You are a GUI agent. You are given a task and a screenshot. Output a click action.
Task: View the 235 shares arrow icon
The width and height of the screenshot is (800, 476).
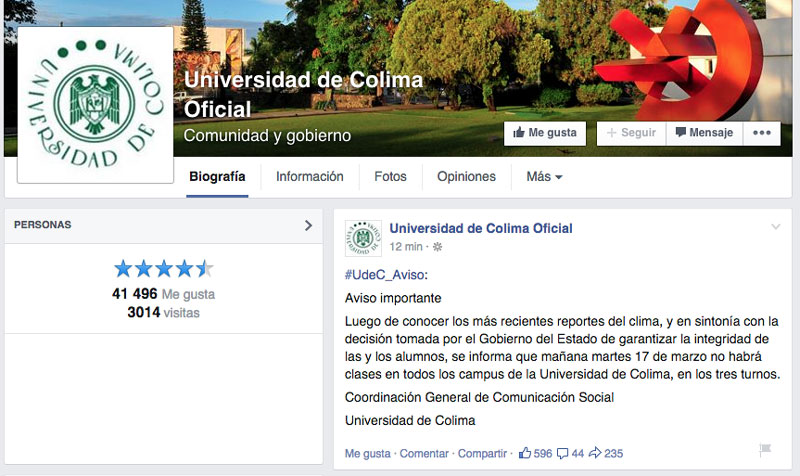point(606,453)
